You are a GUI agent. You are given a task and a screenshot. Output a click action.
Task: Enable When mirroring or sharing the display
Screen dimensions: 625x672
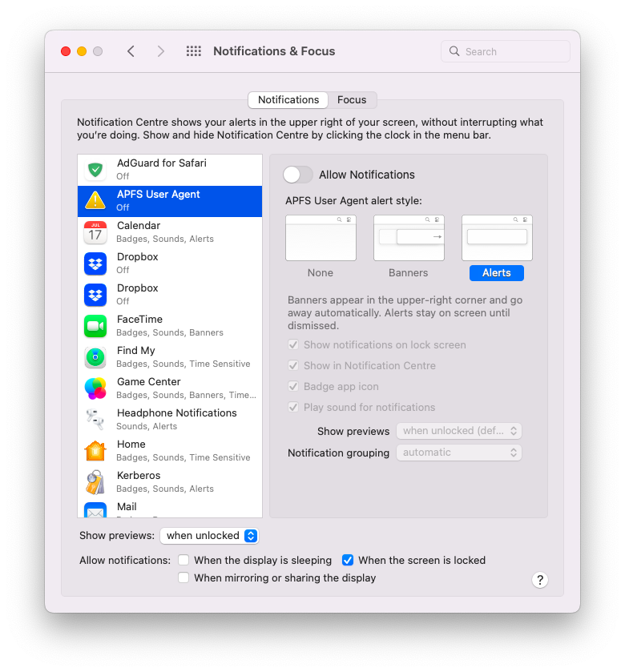coord(183,577)
